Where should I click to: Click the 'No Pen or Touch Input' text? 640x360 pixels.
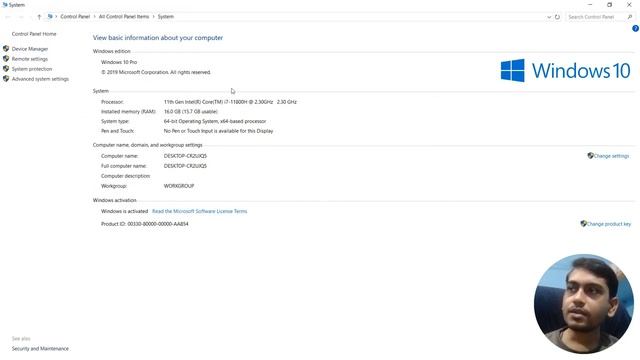click(218, 131)
